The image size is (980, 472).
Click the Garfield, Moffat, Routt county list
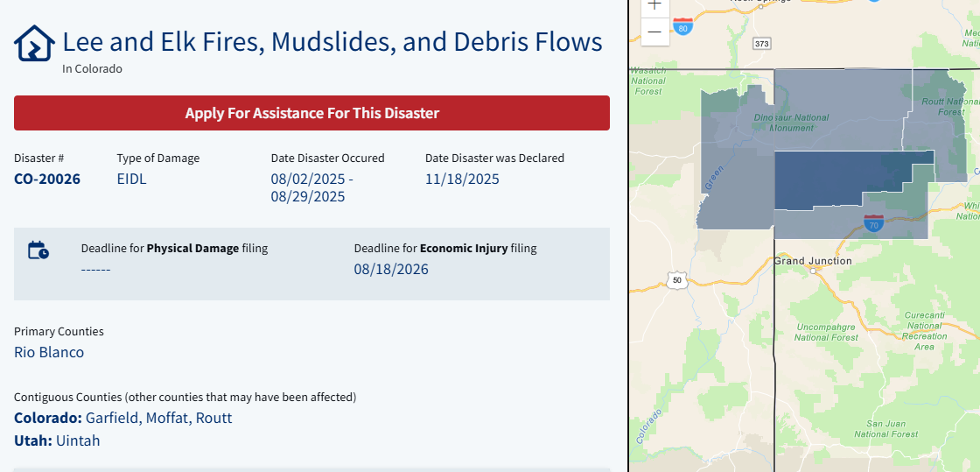pos(158,418)
